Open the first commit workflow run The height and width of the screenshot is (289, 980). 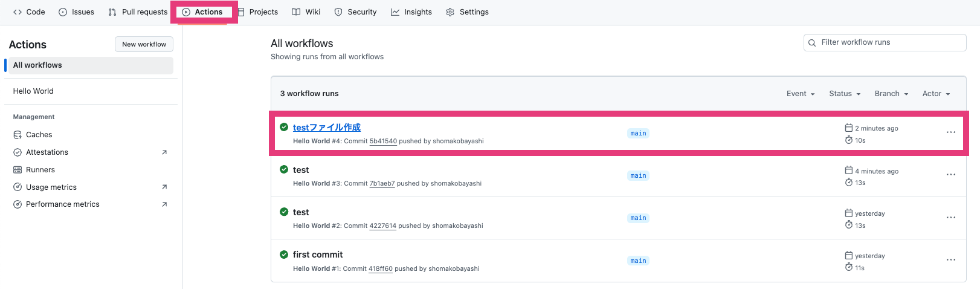pyautogui.click(x=318, y=255)
